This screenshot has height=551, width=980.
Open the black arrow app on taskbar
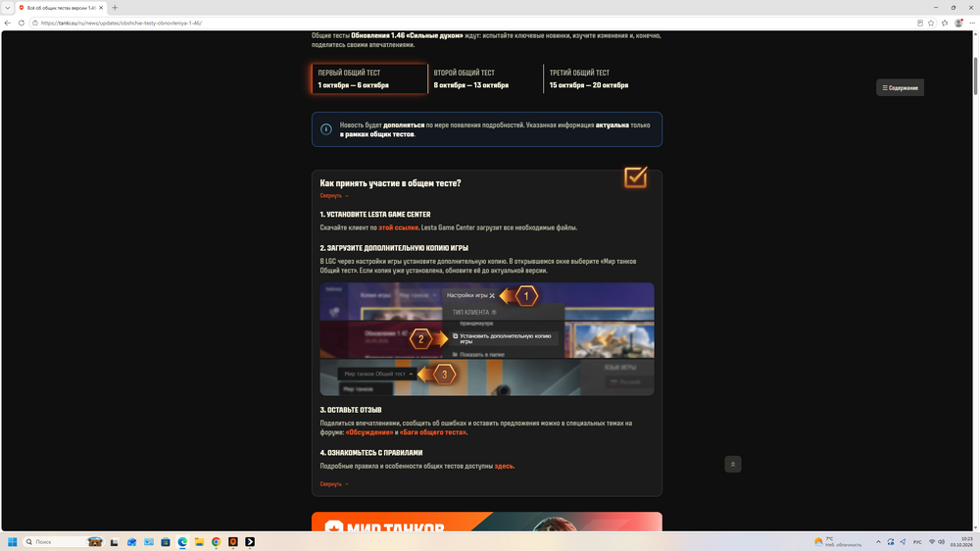tap(250, 542)
